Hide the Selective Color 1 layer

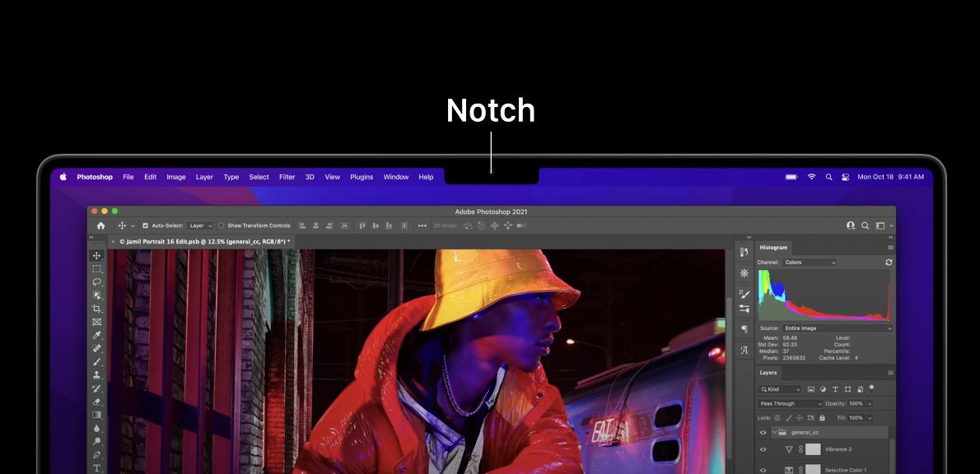click(x=763, y=470)
